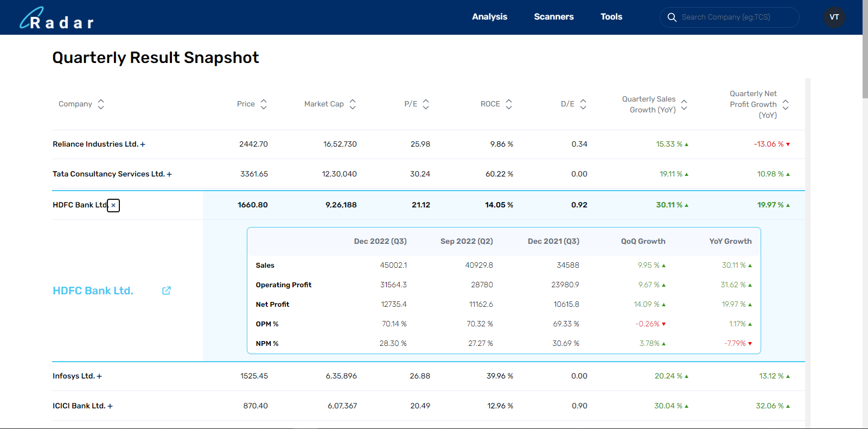The height and width of the screenshot is (429, 868).
Task: Click Reliance net profit growth -13.06 %
Action: (769, 144)
